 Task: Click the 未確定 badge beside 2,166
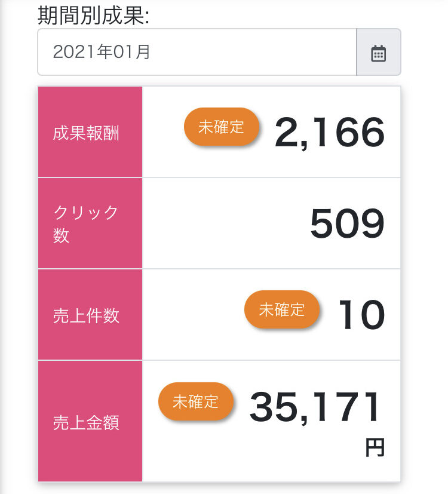[x=221, y=127]
